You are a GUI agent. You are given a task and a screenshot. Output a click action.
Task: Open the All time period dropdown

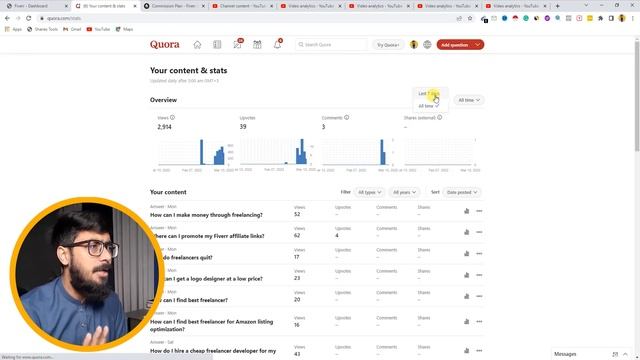pyautogui.click(x=469, y=100)
